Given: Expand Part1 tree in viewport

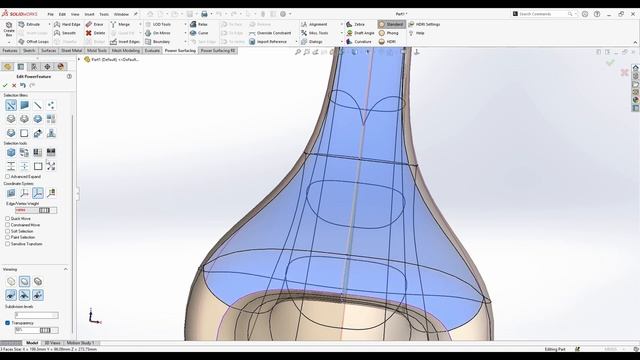Looking at the screenshot, I should [x=79, y=60].
